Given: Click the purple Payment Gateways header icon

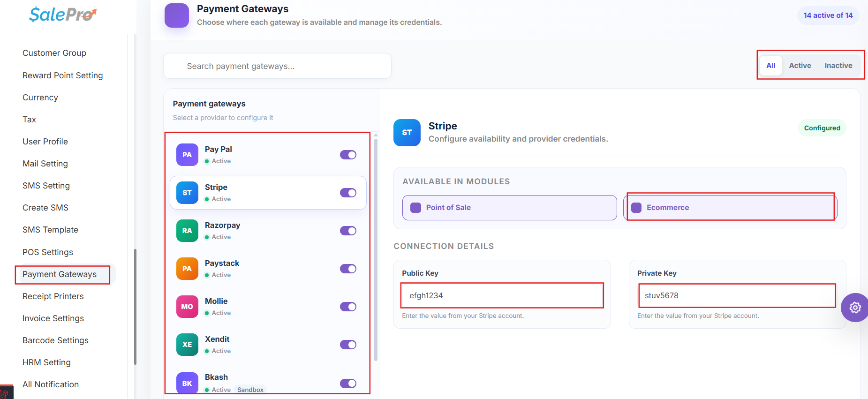Looking at the screenshot, I should click(177, 15).
